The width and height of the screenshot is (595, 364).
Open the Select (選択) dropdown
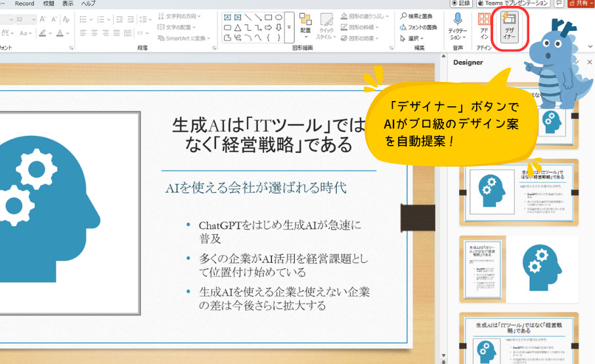[x=412, y=38]
